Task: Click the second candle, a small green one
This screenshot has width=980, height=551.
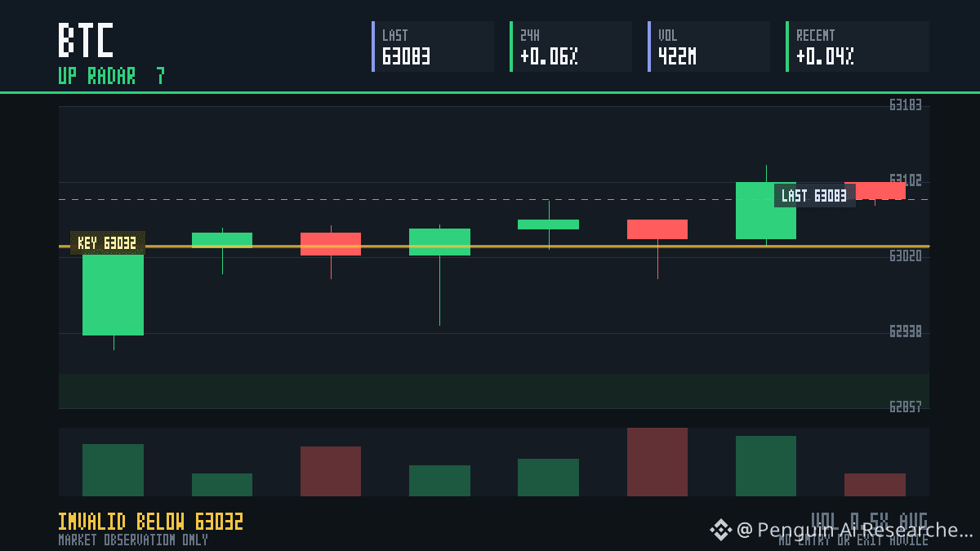Action: click(222, 240)
